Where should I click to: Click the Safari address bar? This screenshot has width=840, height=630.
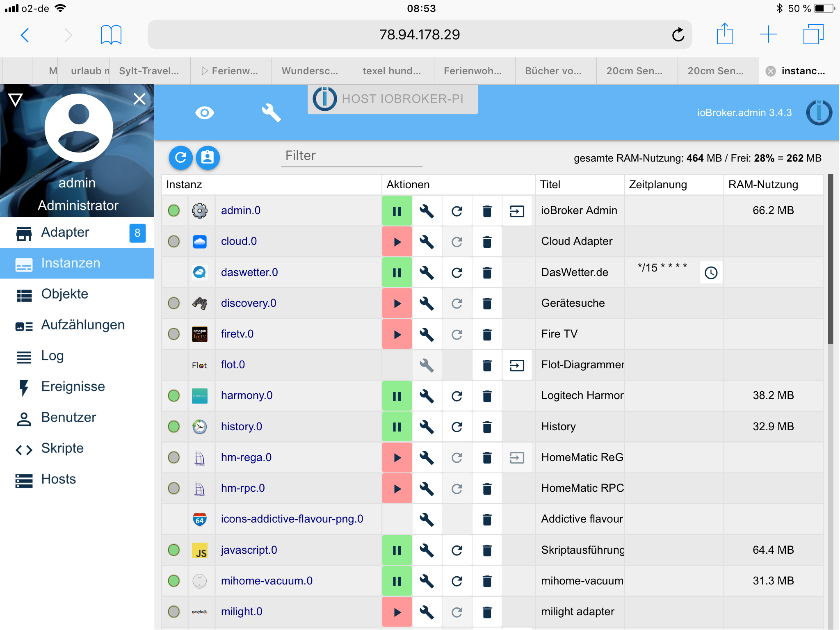coord(420,34)
